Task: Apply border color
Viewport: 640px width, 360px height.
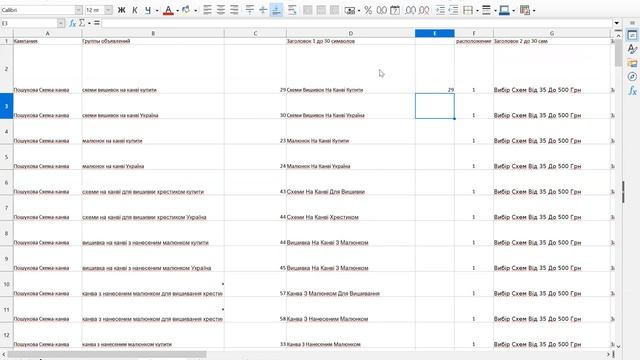Action: pyautogui.click(x=504, y=10)
